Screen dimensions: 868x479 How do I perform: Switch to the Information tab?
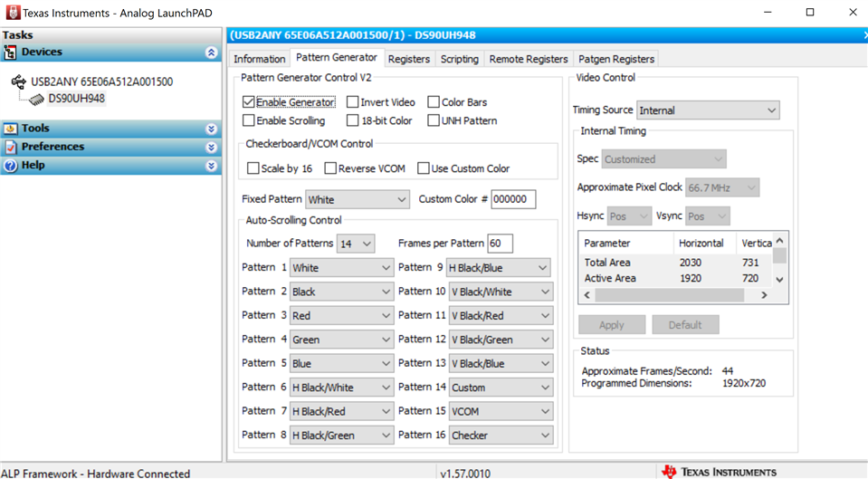259,59
